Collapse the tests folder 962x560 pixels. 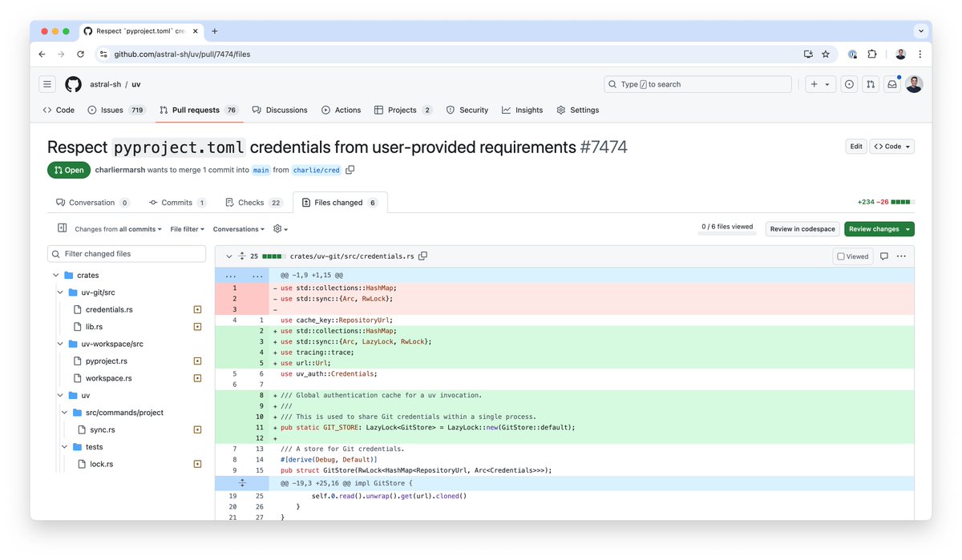click(x=66, y=447)
